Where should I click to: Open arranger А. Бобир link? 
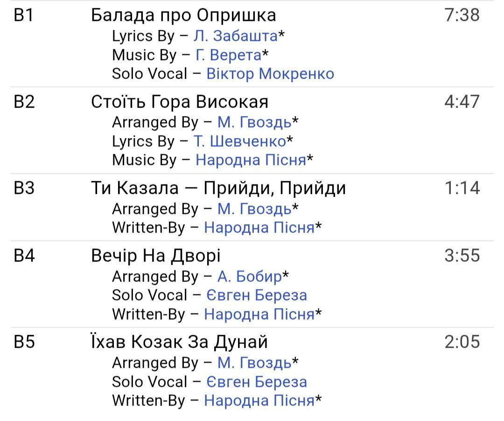(x=249, y=276)
